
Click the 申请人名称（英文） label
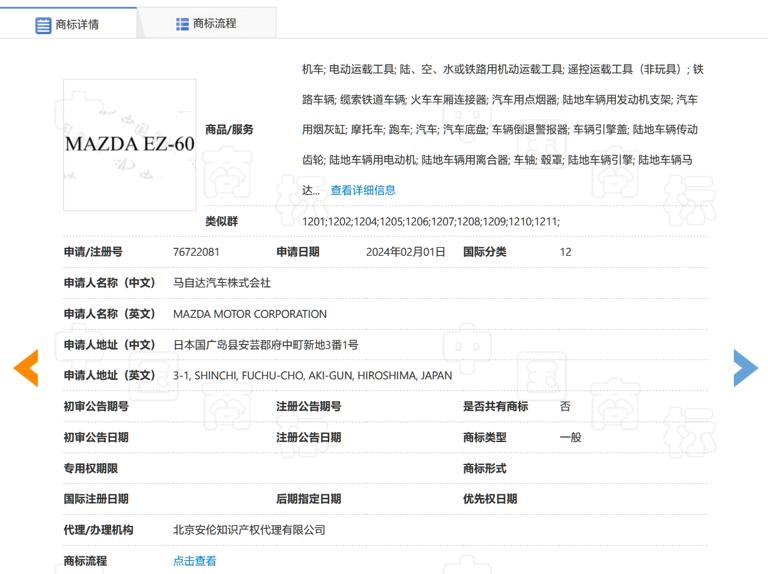(x=109, y=314)
